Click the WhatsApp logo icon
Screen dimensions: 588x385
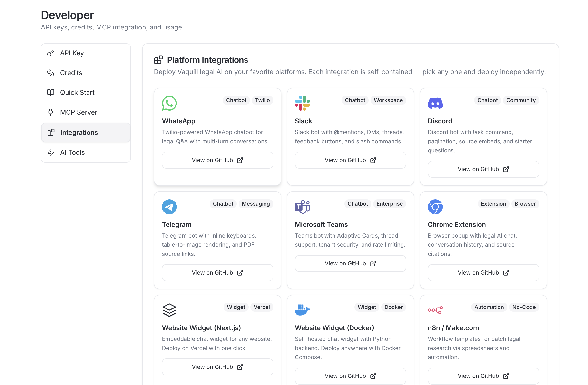(169, 103)
